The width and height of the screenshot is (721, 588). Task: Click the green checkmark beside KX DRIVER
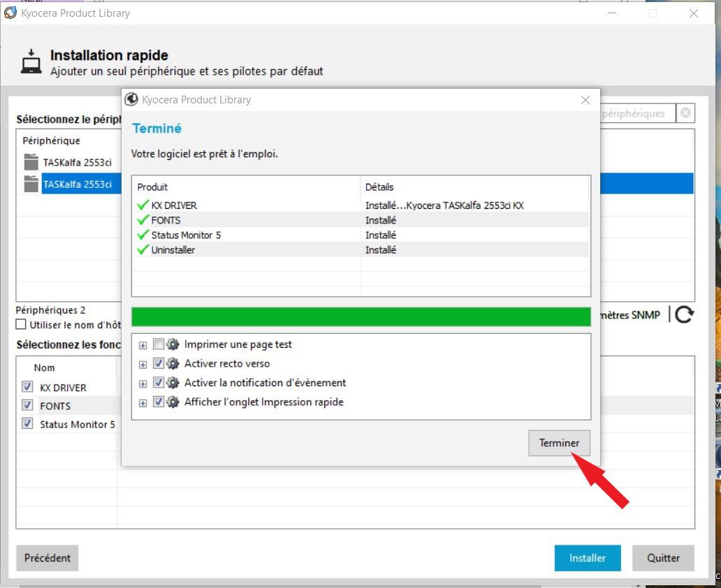[x=143, y=205]
